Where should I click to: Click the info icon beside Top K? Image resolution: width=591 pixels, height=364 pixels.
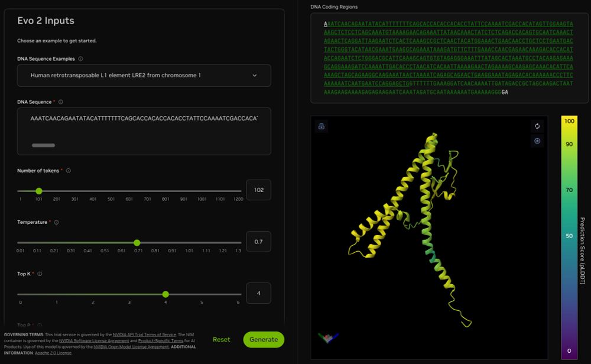[40, 274]
